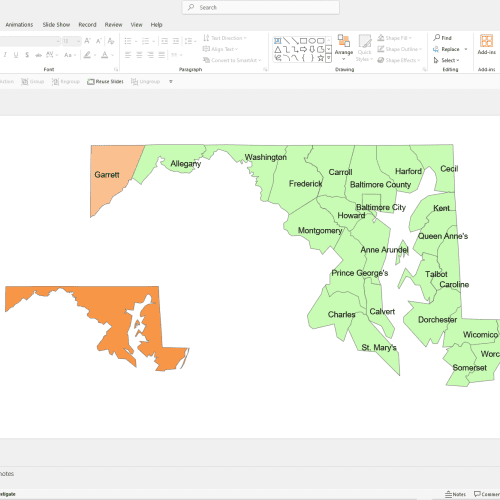This screenshot has width=500, height=500.
Task: Click the Regroup button
Action: [x=66, y=82]
